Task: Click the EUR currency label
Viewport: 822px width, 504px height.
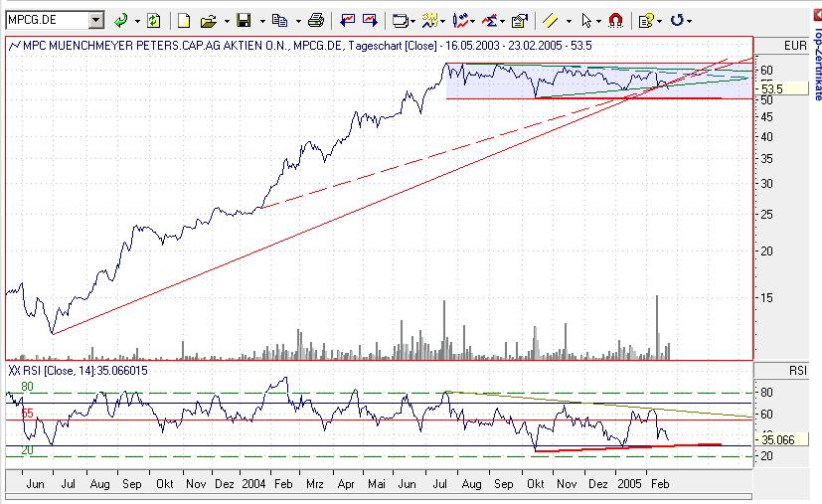Action: pos(795,46)
